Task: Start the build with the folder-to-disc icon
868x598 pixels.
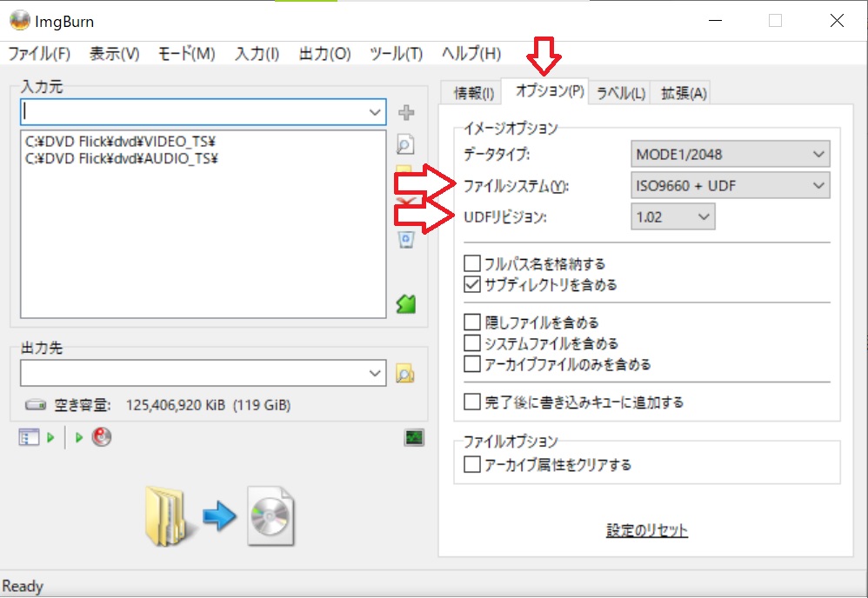Action: [x=220, y=516]
